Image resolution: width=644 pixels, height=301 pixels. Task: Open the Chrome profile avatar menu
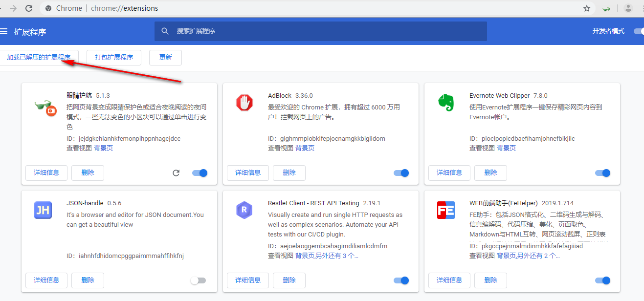[628, 8]
